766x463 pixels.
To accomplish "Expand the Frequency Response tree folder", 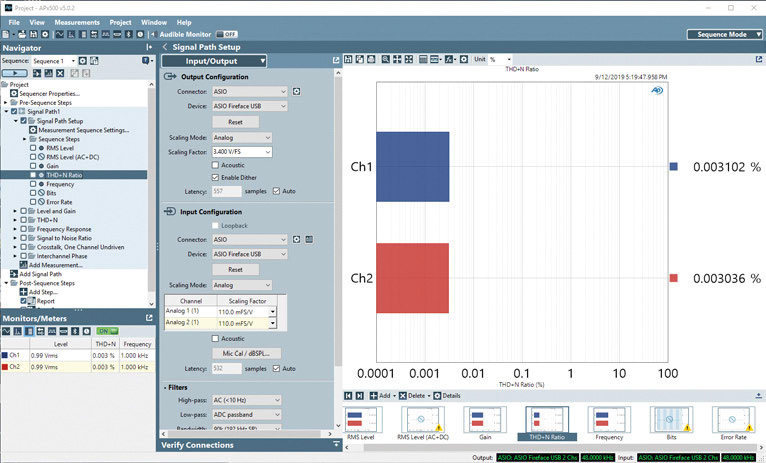I will point(15,229).
